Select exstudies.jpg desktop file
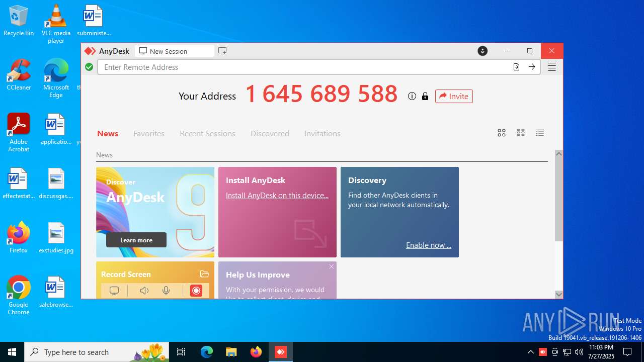Image resolution: width=644 pixels, height=362 pixels. pos(56,238)
